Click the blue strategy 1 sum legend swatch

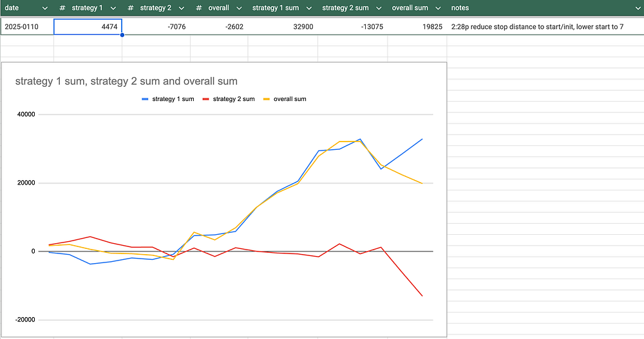145,99
